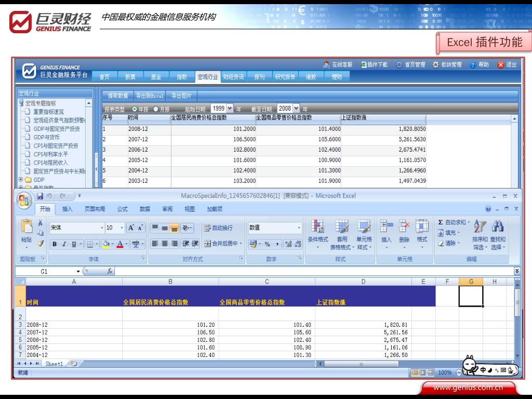Click the Delete cells (删除) icon
This screenshot has width=532, height=399.
pos(404,227)
